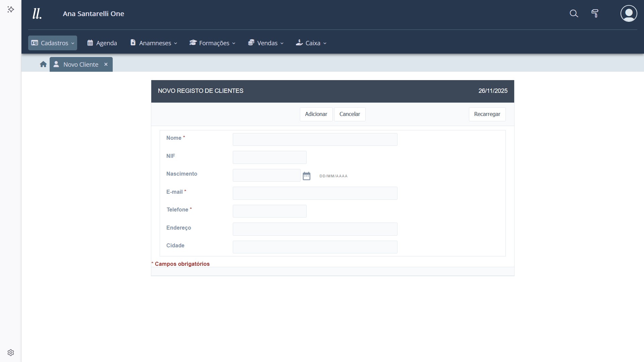
Task: Close the Novo Cliente tab
Action: click(x=106, y=64)
